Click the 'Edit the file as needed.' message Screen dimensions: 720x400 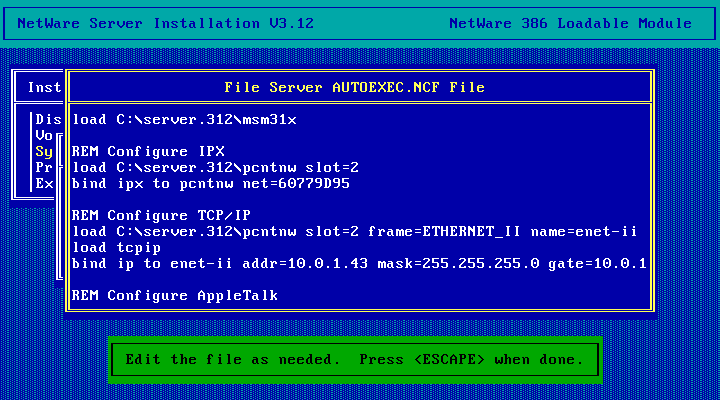pyautogui.click(x=233, y=360)
